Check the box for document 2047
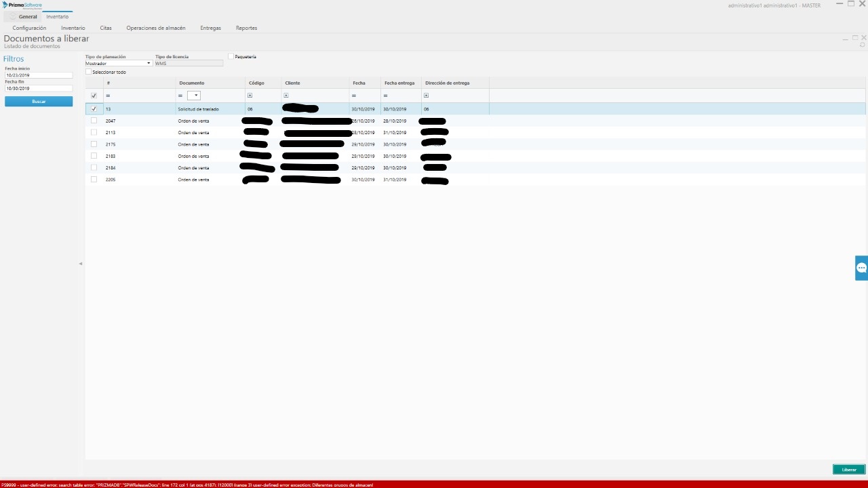The height and width of the screenshot is (488, 868). point(94,121)
